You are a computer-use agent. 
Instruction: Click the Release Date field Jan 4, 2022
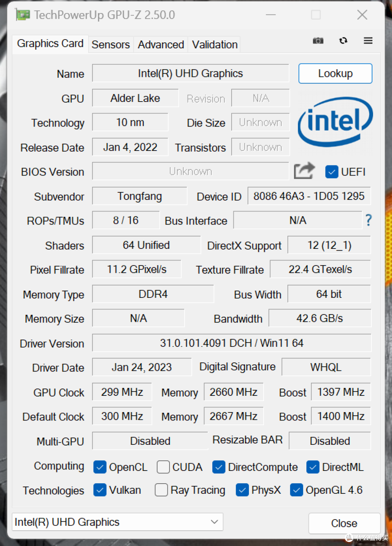coord(130,147)
